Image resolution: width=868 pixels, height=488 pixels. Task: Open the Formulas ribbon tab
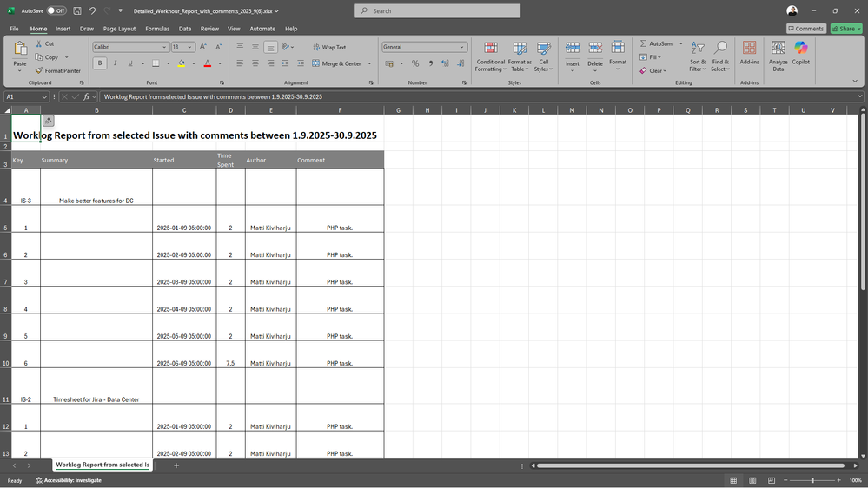point(157,29)
